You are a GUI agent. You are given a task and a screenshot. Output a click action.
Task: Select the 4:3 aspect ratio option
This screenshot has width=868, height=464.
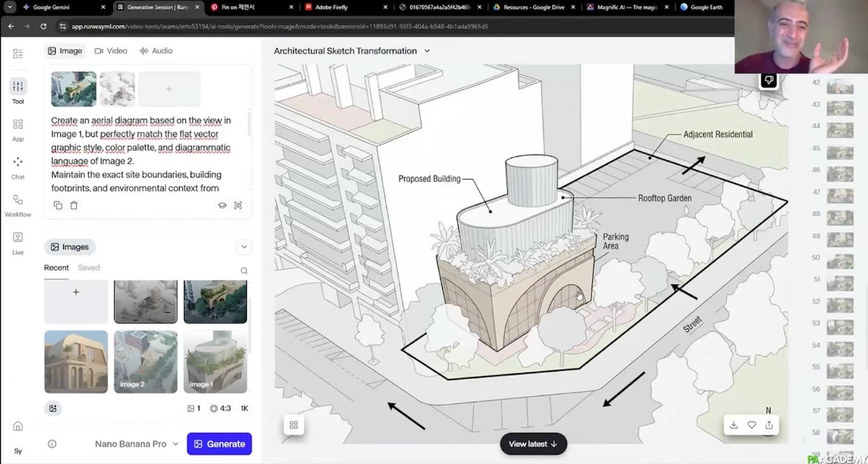pos(220,408)
